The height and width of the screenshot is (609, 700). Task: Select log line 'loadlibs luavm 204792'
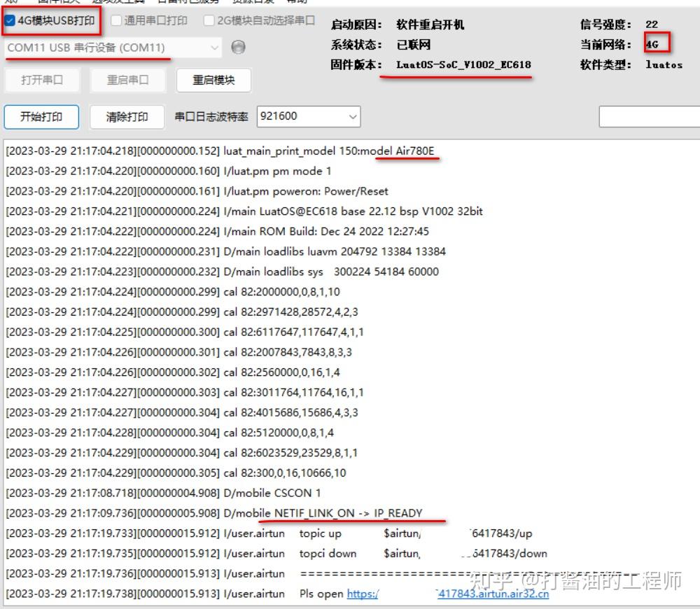[225, 251]
